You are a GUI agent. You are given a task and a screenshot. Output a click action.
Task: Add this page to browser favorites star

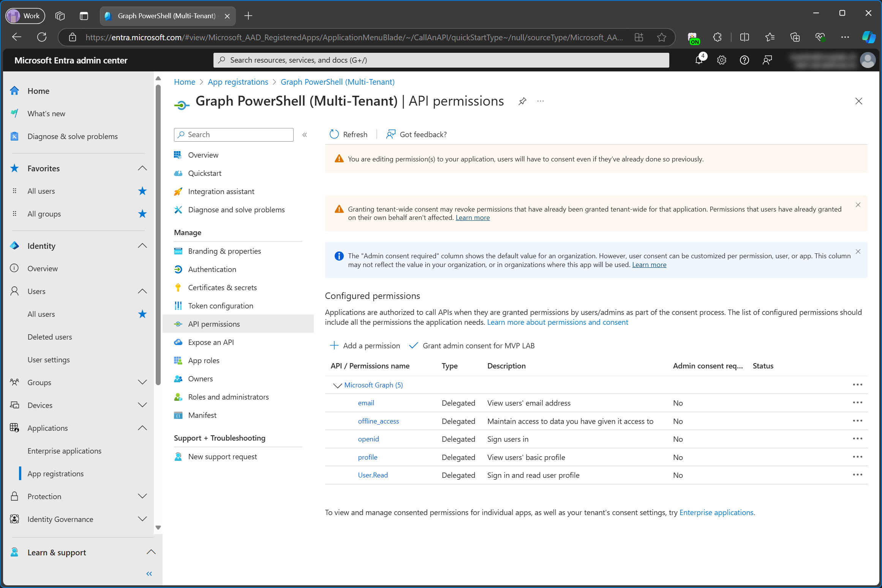tap(662, 37)
